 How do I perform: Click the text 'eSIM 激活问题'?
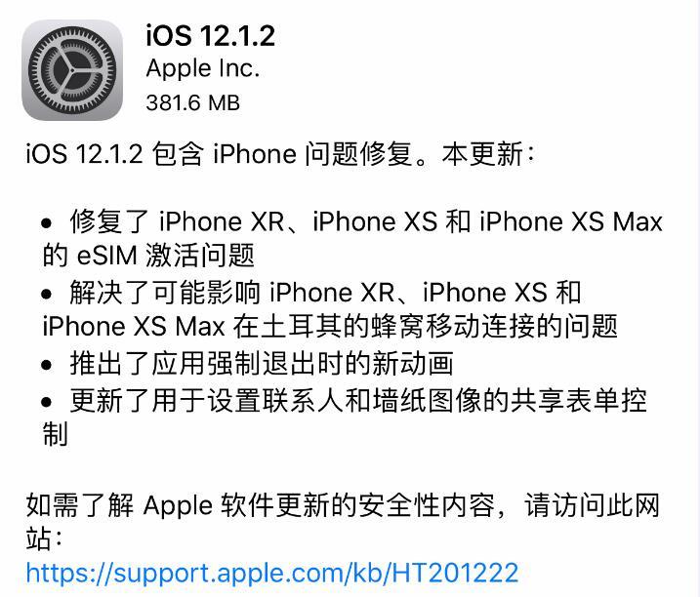click(x=166, y=256)
